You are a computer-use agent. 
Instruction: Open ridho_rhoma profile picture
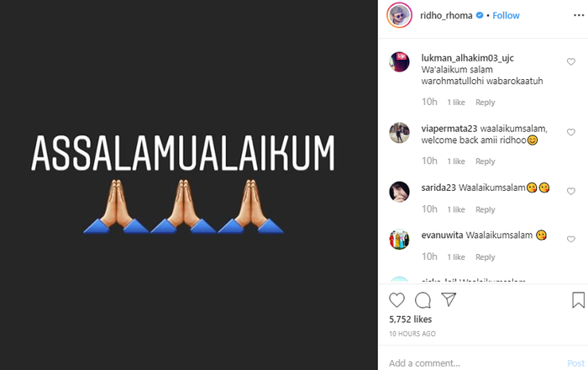(x=399, y=15)
